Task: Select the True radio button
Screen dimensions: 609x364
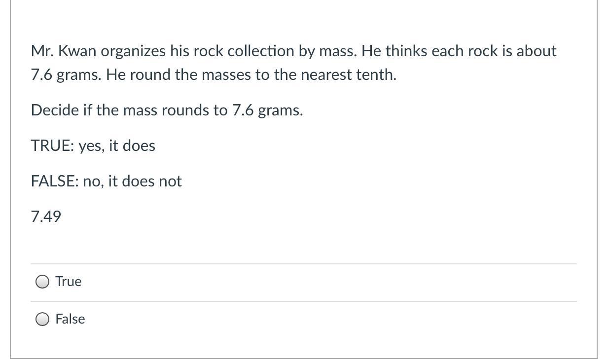Action: [x=42, y=282]
